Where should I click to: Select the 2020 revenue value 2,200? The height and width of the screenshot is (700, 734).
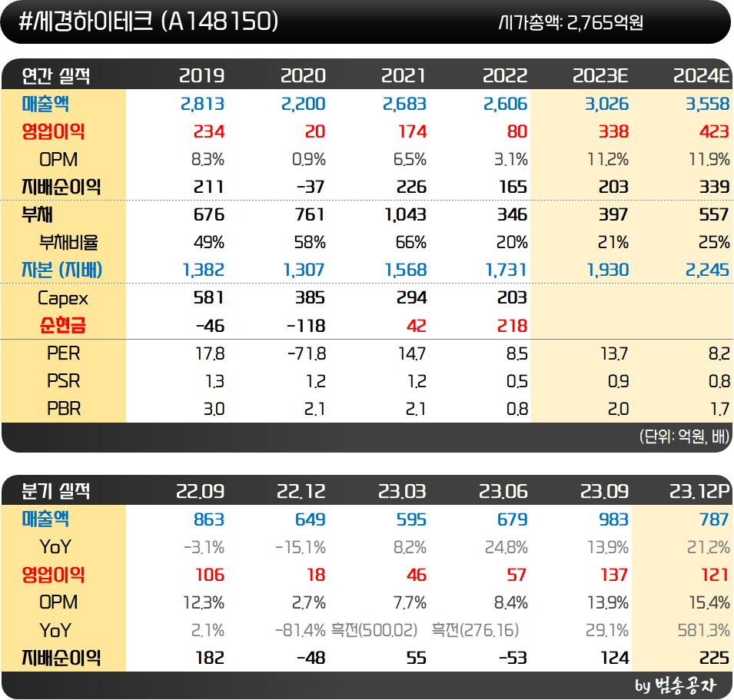(304, 104)
